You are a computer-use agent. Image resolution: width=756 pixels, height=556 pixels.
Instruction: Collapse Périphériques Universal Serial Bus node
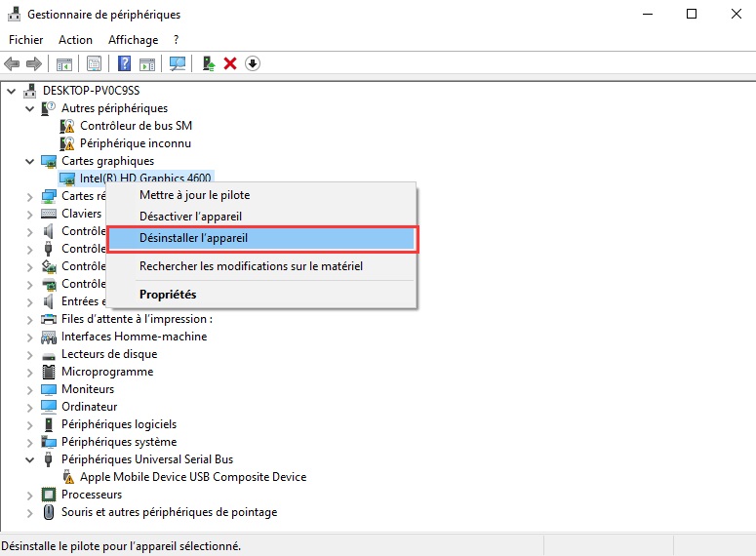[x=30, y=459]
